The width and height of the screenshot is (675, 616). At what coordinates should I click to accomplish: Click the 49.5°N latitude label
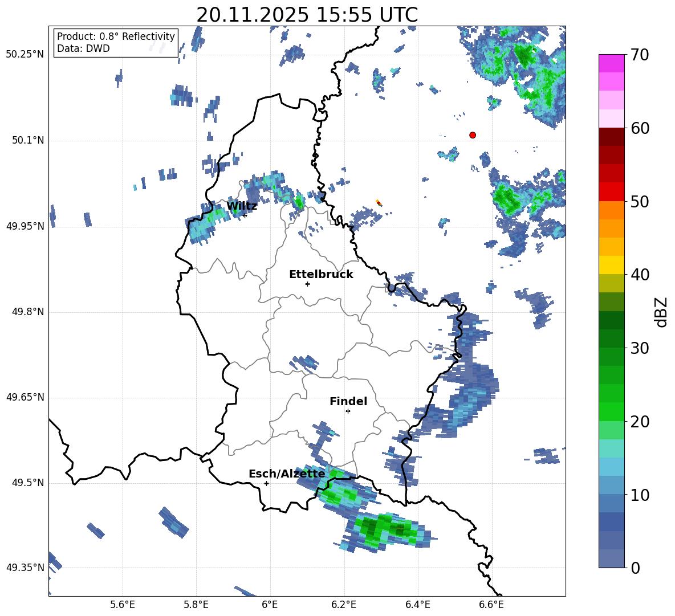(x=27, y=483)
